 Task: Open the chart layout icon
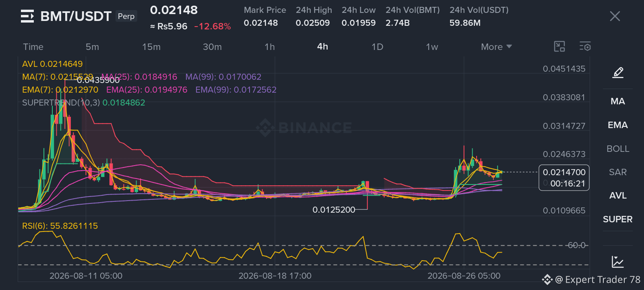click(559, 47)
